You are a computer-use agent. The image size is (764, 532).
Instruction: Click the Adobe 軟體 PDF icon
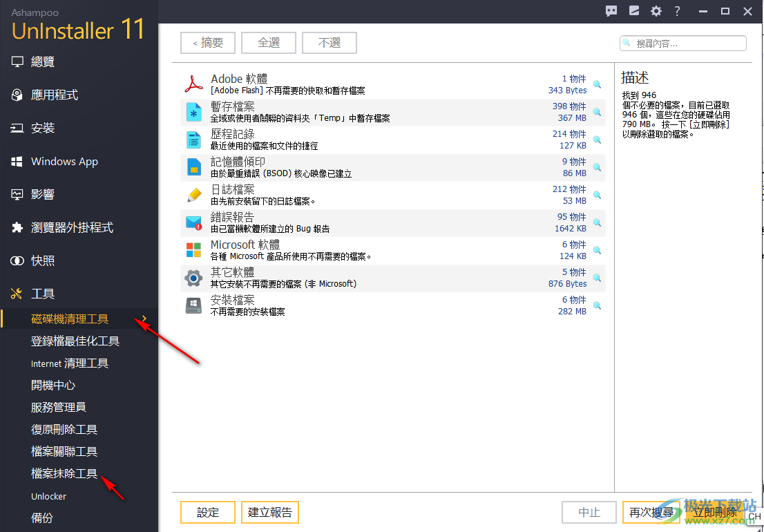[x=193, y=84]
